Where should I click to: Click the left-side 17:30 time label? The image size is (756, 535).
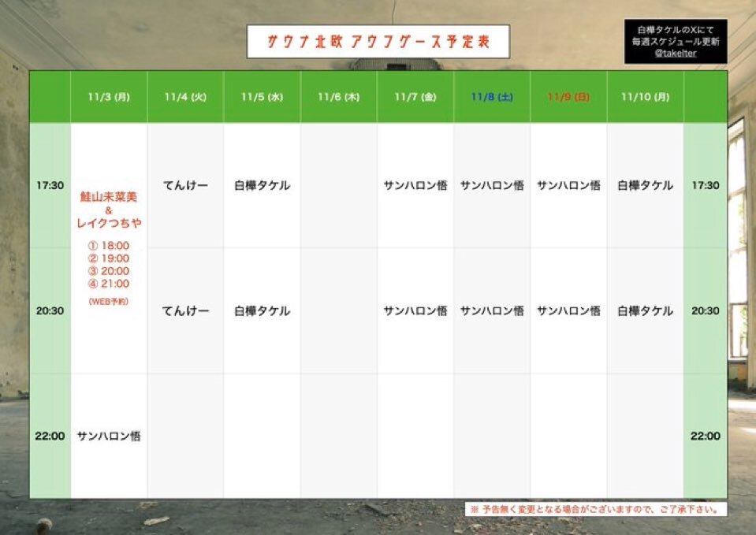tap(50, 186)
